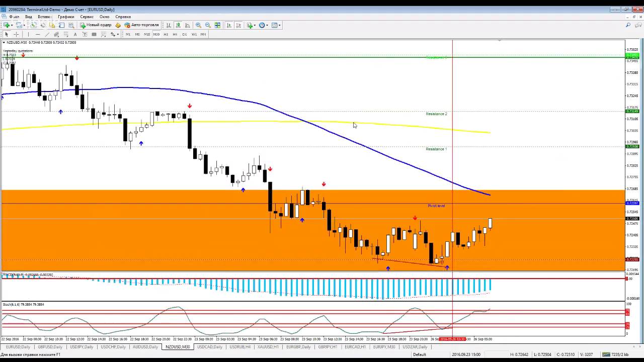Toggle the Auto-trading button

pyautogui.click(x=142, y=25)
